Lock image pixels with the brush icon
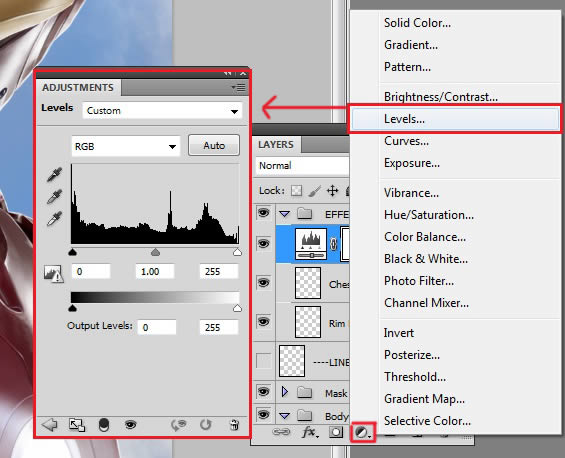The image size is (565, 458). point(315,191)
